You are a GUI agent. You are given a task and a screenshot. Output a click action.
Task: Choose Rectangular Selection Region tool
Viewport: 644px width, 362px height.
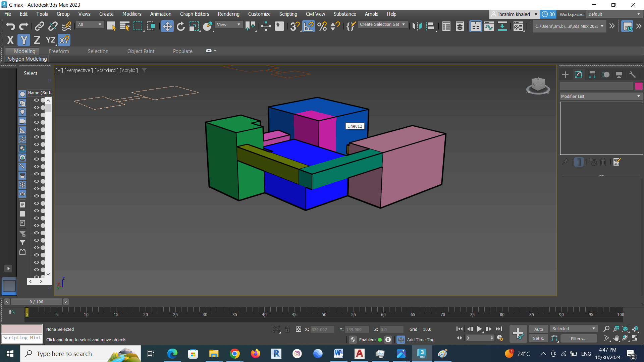138,26
